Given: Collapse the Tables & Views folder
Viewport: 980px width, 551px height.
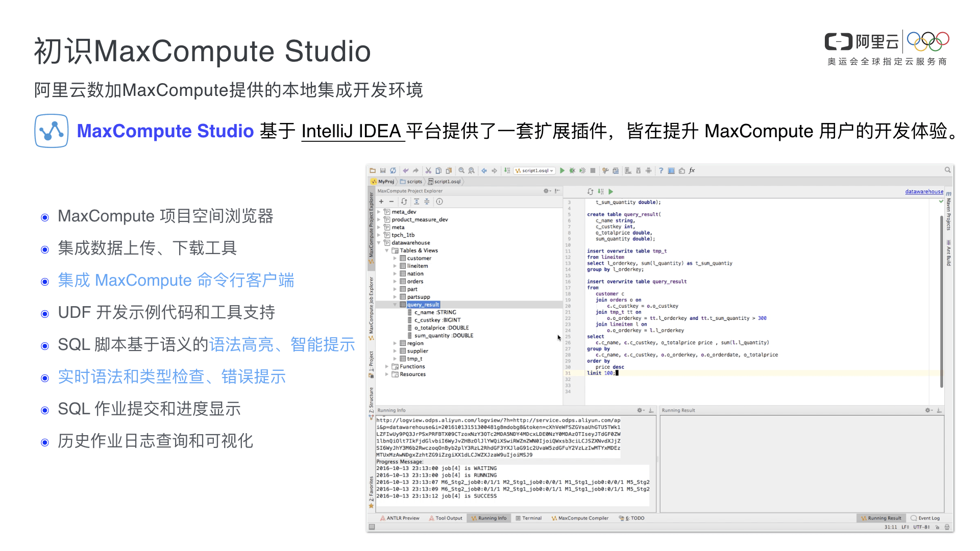Looking at the screenshot, I should click(387, 251).
